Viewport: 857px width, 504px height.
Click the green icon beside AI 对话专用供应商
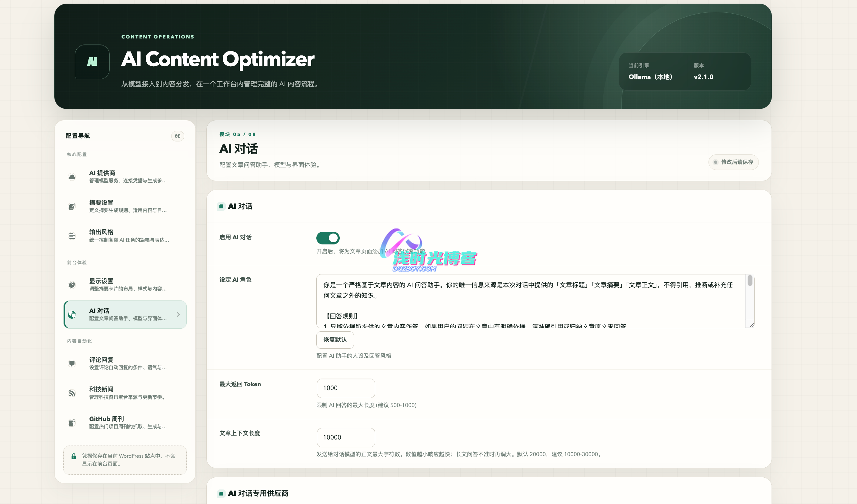[x=222, y=493]
